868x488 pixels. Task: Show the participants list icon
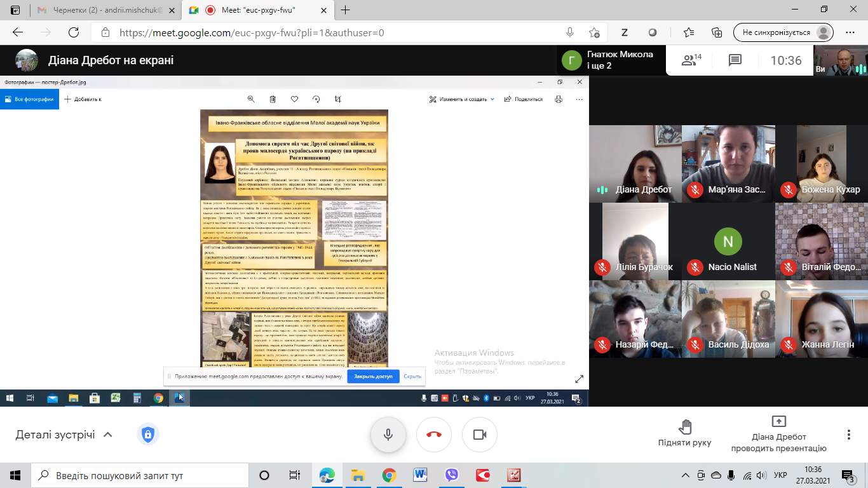pyautogui.click(x=691, y=60)
